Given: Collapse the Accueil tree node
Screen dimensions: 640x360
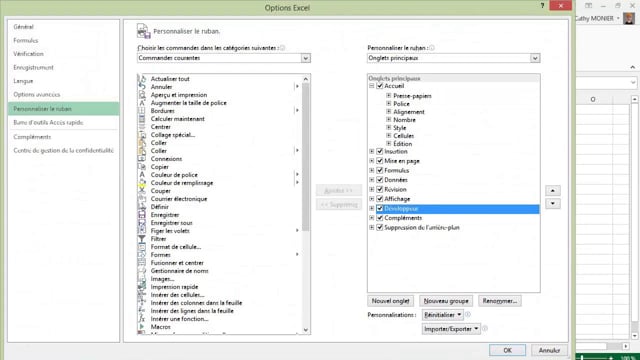Looking at the screenshot, I should 372,86.
